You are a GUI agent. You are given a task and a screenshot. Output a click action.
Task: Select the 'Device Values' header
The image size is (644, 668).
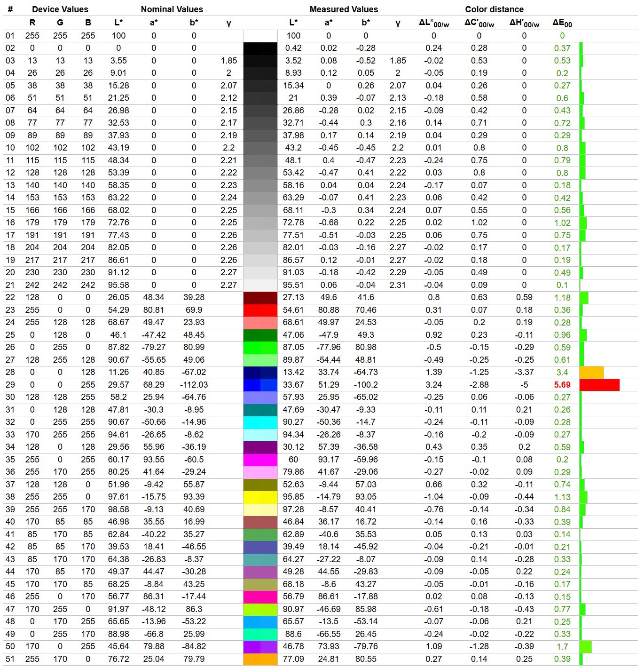[x=60, y=9]
